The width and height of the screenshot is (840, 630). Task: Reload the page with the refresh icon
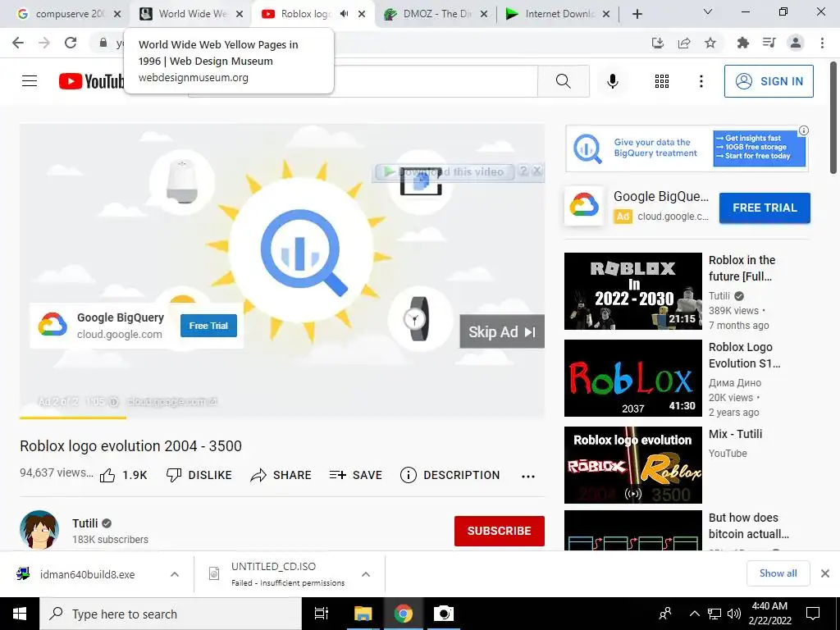point(71,43)
